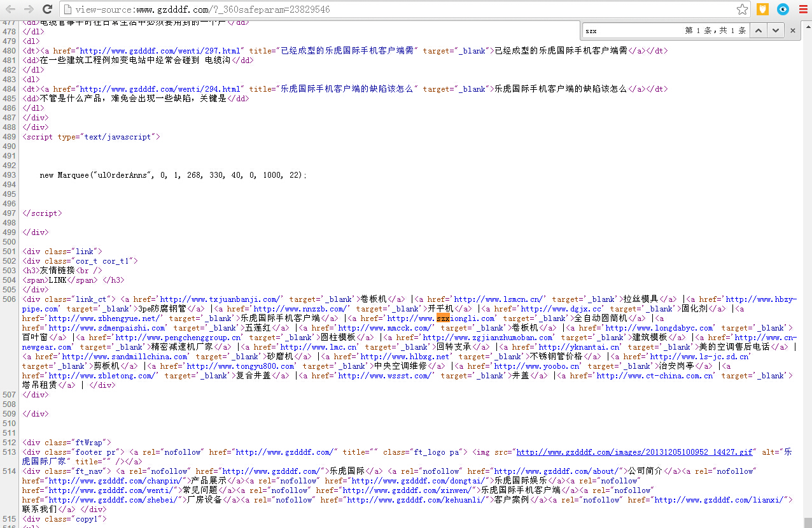Open the Chrome hamburger menu
This screenshot has width=812, height=528.
click(802, 10)
